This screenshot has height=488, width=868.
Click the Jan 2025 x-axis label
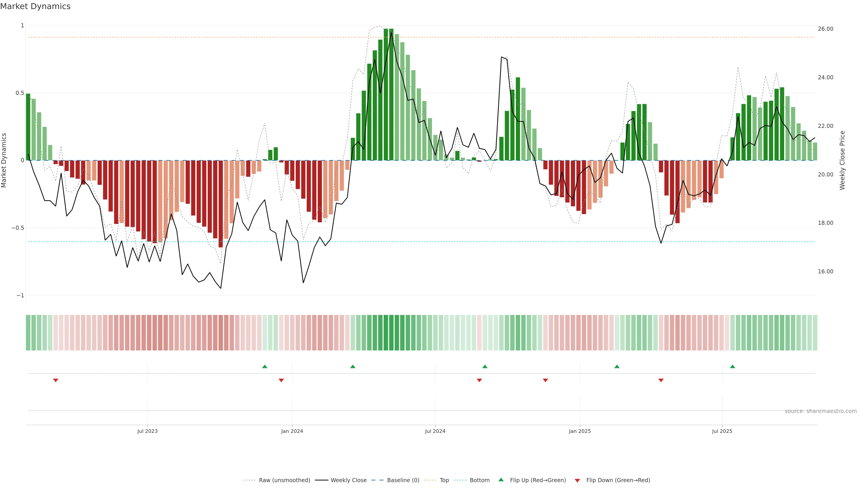[x=580, y=431]
